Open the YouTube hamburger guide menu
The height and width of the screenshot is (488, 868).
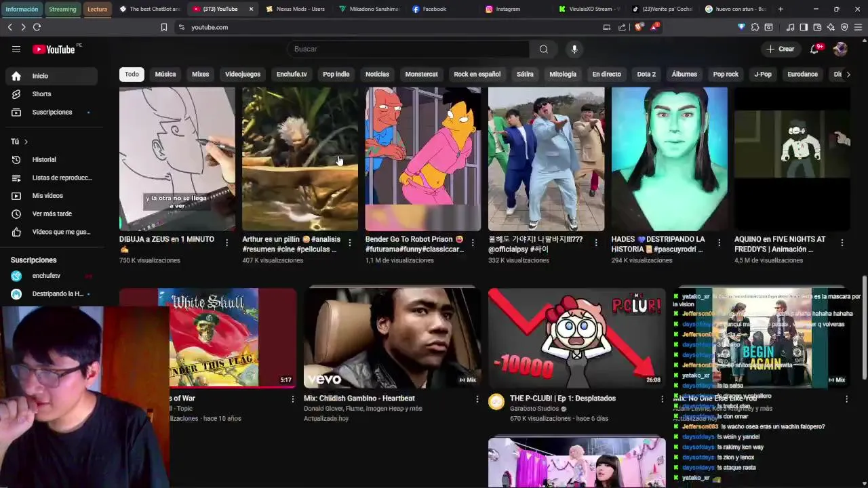coord(16,49)
